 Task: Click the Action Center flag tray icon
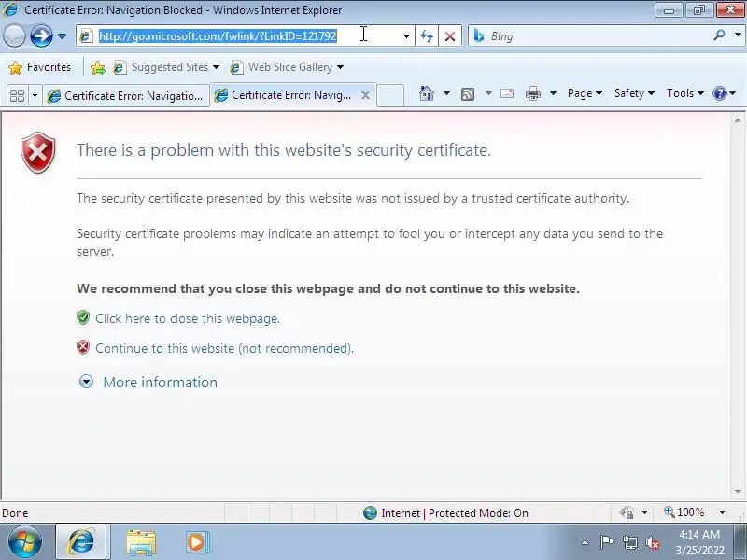(607, 542)
